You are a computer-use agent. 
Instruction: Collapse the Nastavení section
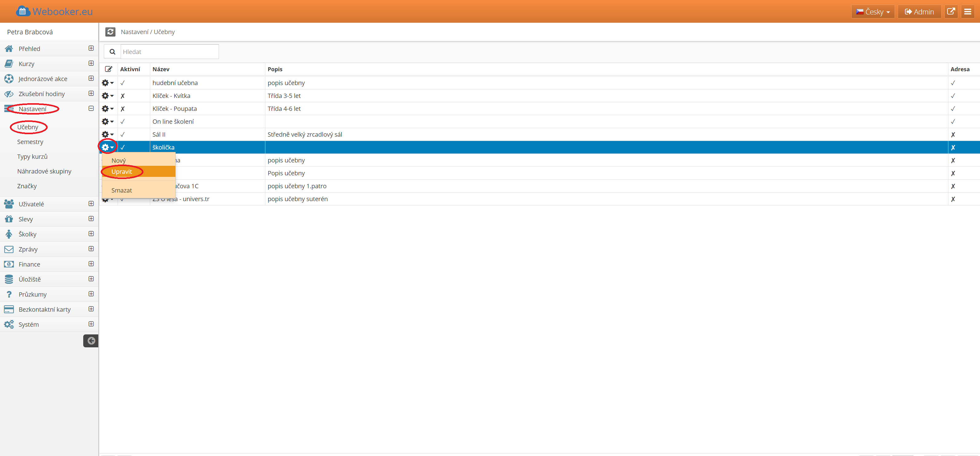(91, 109)
